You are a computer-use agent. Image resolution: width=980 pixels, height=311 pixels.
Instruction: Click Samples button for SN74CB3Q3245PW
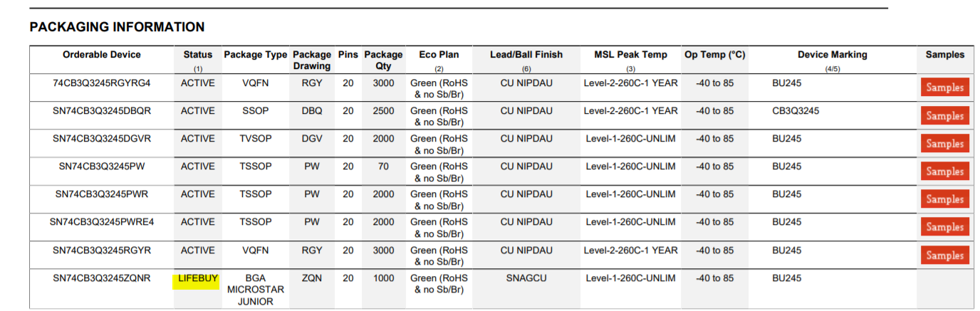[x=944, y=171]
